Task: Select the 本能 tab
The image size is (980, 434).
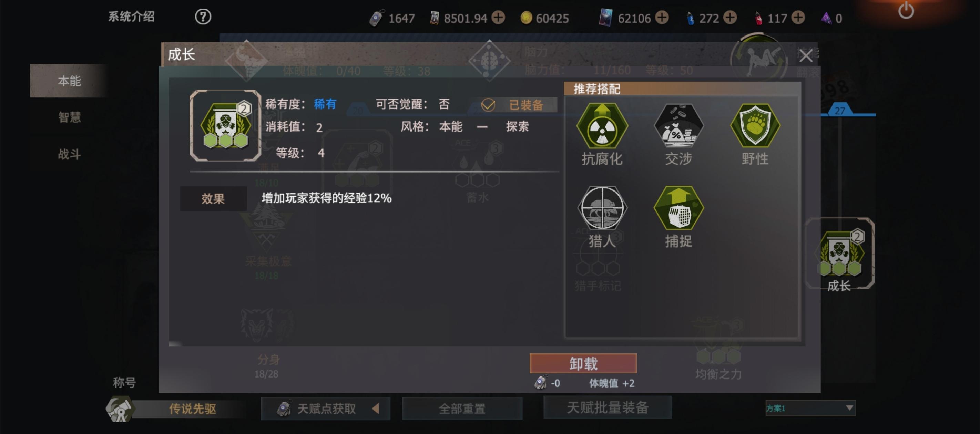Action: click(x=69, y=81)
